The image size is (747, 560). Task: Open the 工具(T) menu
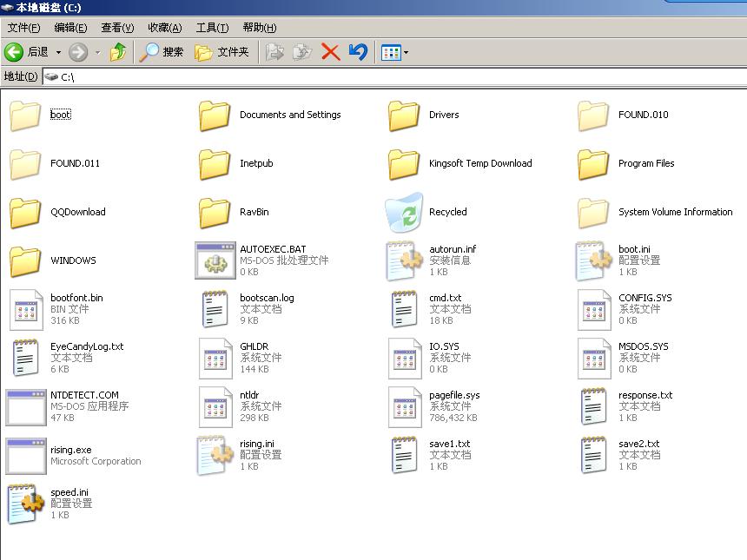coord(212,28)
